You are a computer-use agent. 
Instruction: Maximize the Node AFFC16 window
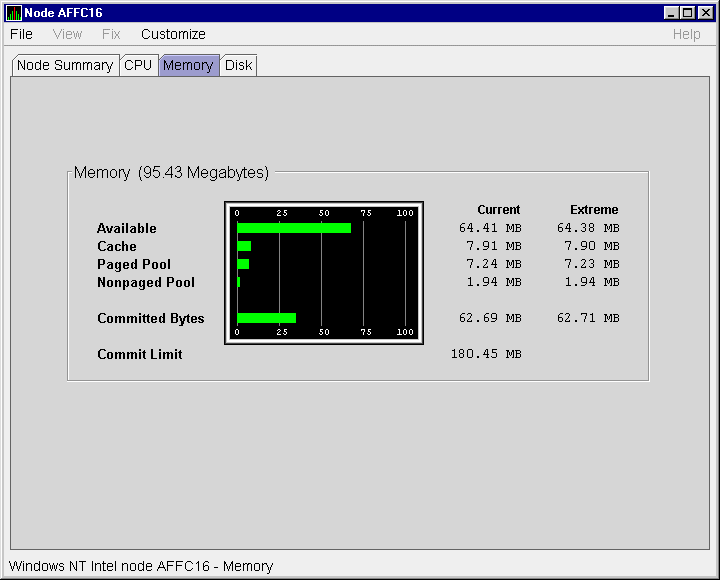(x=687, y=13)
